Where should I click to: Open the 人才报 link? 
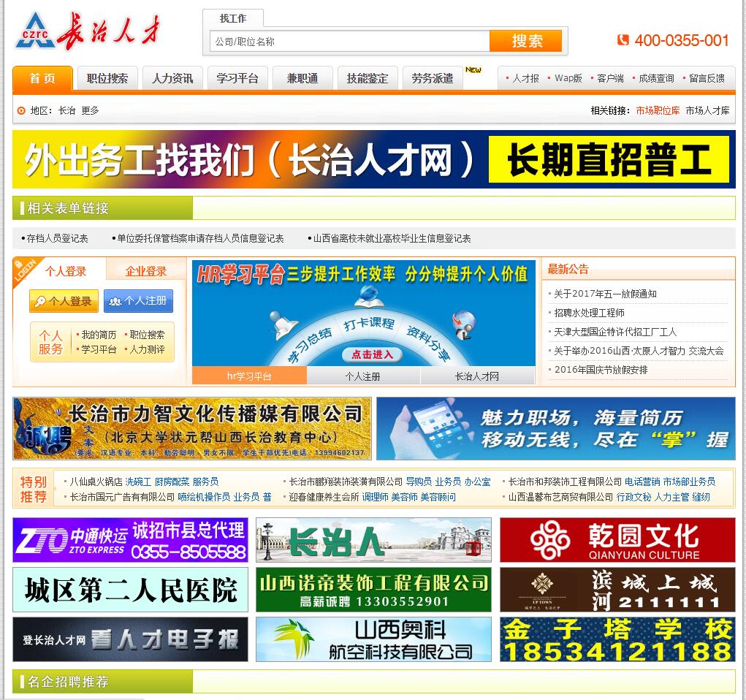click(526, 78)
